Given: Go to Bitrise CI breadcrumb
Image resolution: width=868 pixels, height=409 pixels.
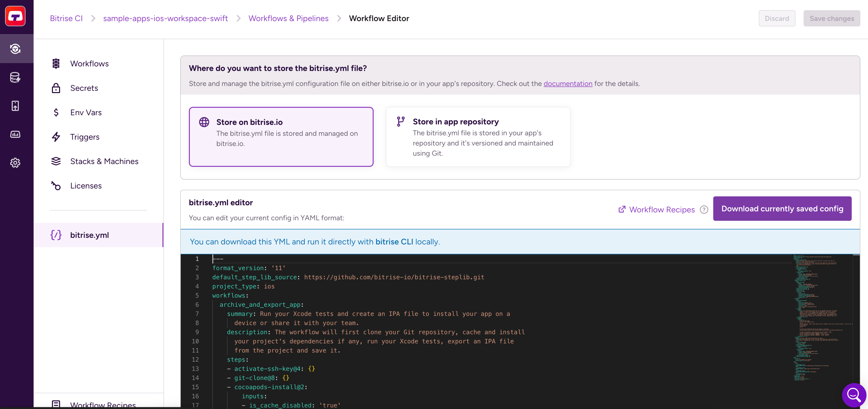Looking at the screenshot, I should (66, 18).
